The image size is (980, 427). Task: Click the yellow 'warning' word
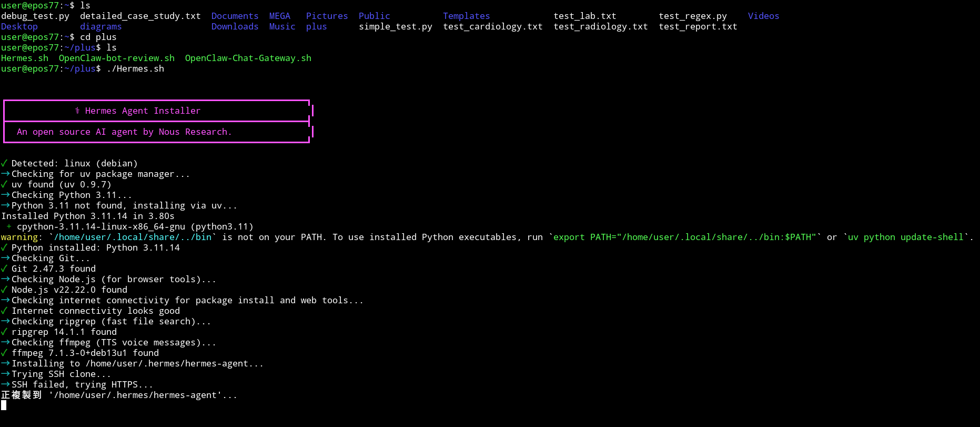tap(19, 237)
